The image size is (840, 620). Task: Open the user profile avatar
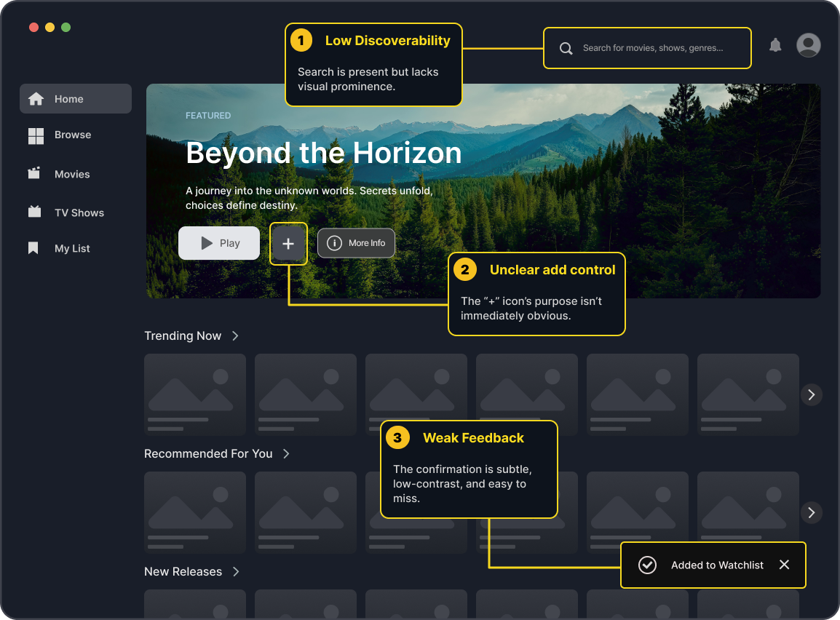(x=809, y=45)
